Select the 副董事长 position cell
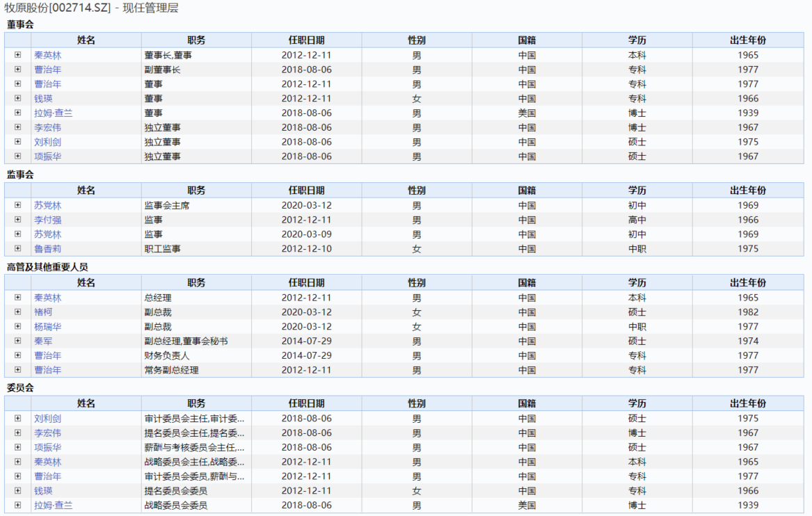 tap(196, 70)
